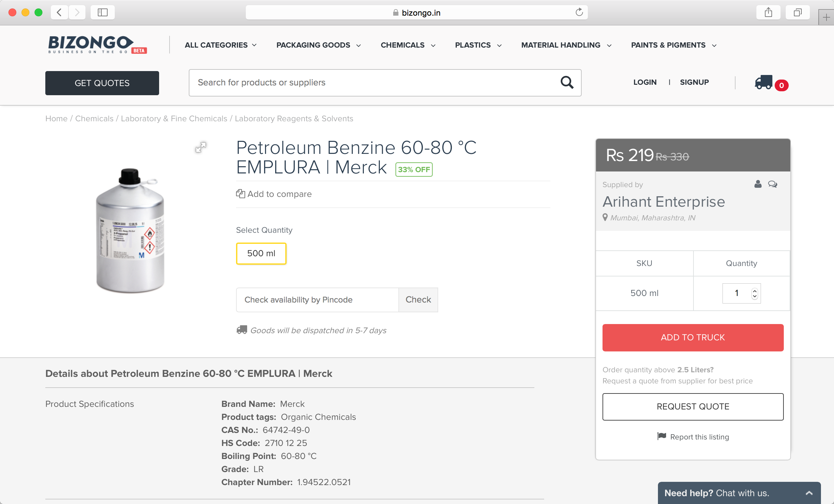The height and width of the screenshot is (504, 834).
Task: Expand the Chemicals menu dropdown
Action: click(x=408, y=45)
